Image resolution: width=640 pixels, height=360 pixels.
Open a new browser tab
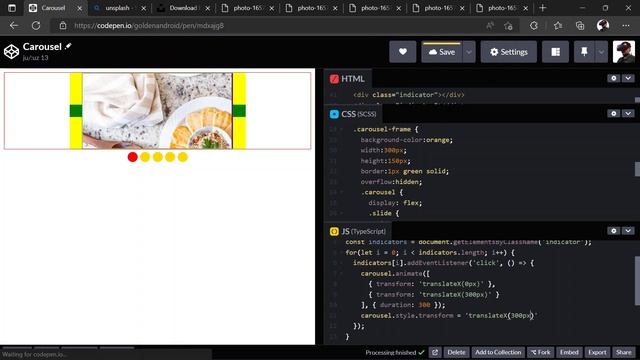[x=542, y=8]
